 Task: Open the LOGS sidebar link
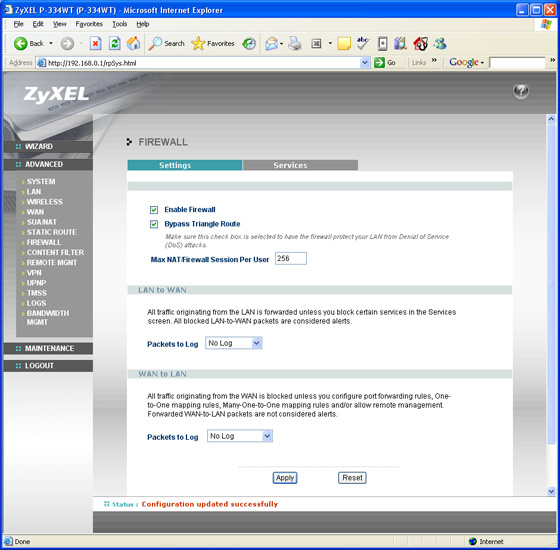click(36, 303)
